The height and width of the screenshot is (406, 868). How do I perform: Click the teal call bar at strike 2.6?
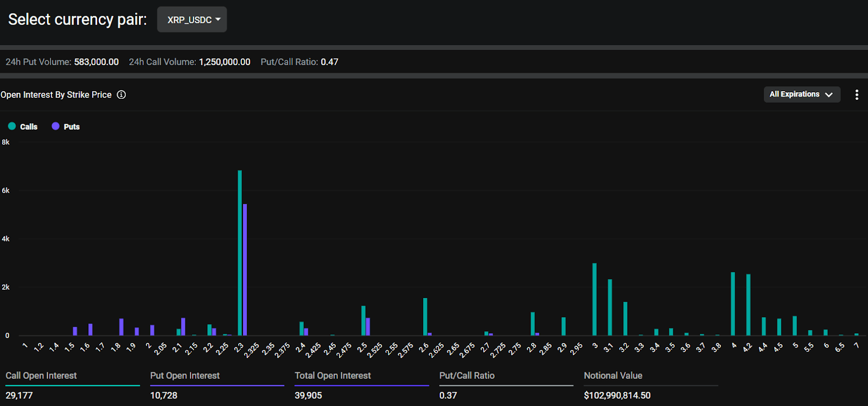tap(425, 317)
